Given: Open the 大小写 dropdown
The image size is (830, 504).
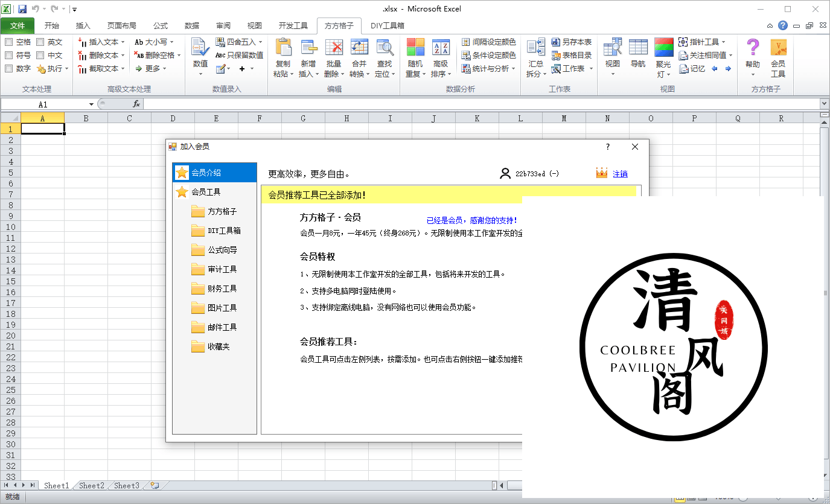Looking at the screenshot, I should (154, 42).
